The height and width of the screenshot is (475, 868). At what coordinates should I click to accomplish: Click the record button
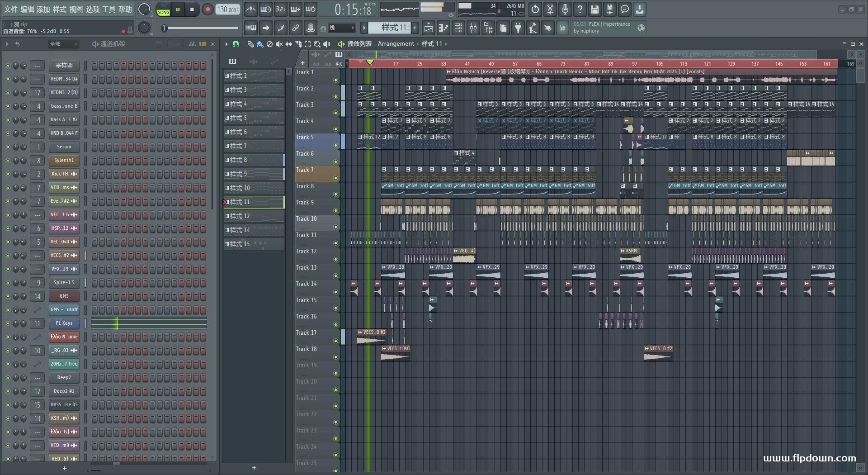[208, 9]
